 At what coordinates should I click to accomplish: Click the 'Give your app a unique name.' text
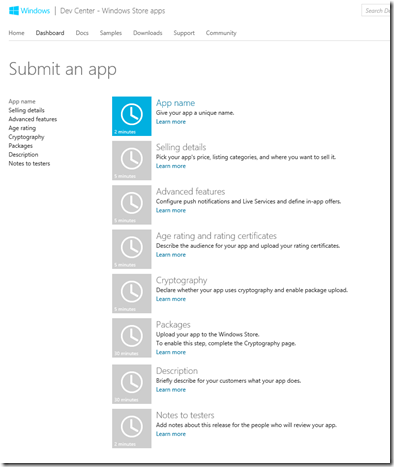click(195, 113)
